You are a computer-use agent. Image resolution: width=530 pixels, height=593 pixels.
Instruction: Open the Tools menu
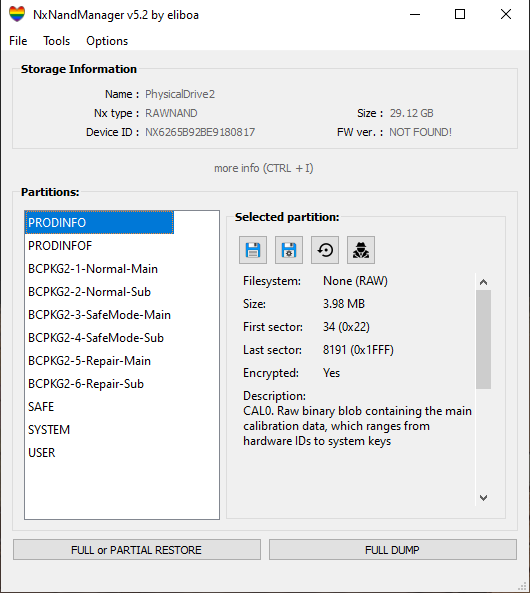coord(56,41)
